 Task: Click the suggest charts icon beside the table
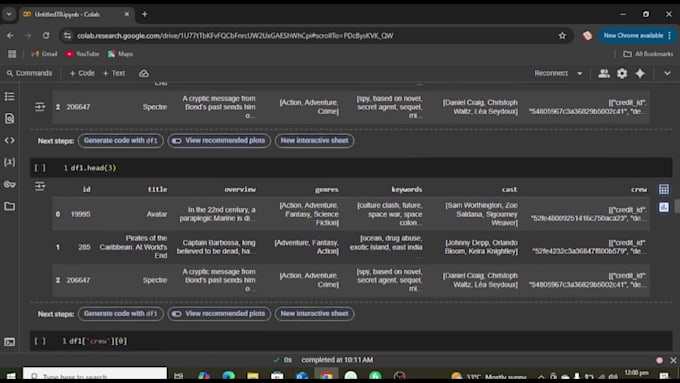point(664,207)
